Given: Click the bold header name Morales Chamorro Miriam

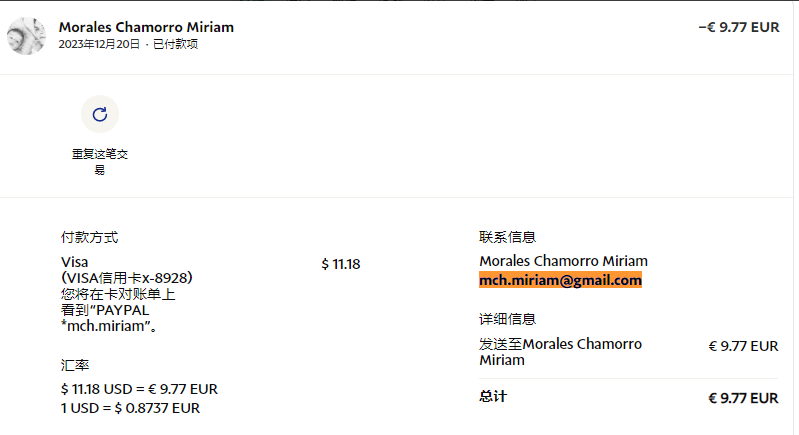Looking at the screenshot, I should (x=146, y=27).
